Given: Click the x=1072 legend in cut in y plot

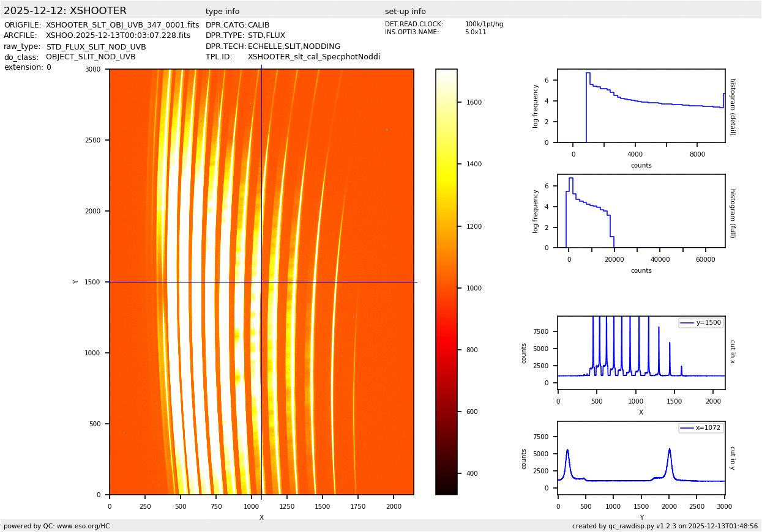Looking at the screenshot, I should point(700,428).
